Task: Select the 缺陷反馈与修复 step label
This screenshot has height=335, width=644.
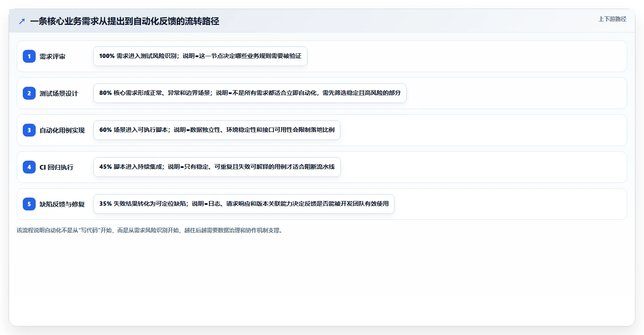Action: click(x=62, y=204)
